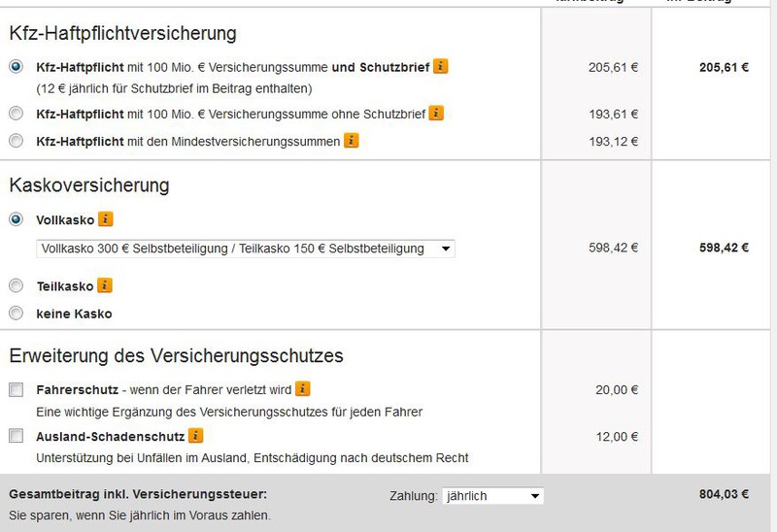Image resolution: width=777 pixels, height=532 pixels.
Task: Open info icon for Haftpflicht ohne Schutzbrief
Action: 436,114
